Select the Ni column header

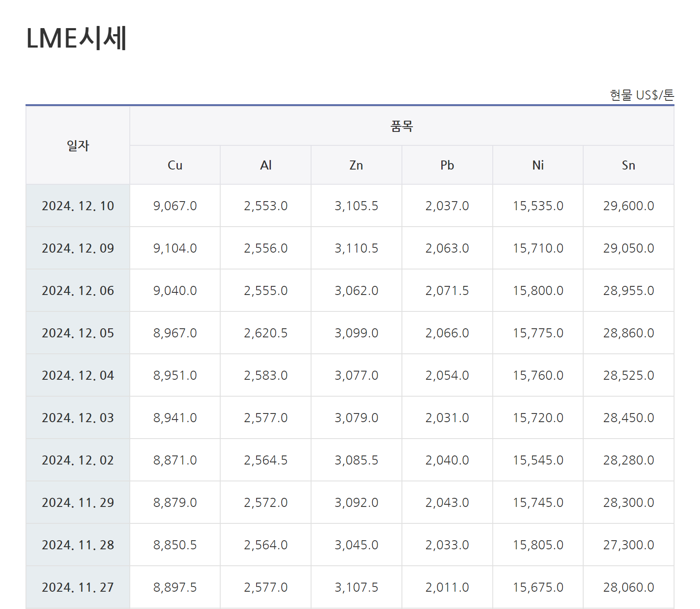point(538,165)
